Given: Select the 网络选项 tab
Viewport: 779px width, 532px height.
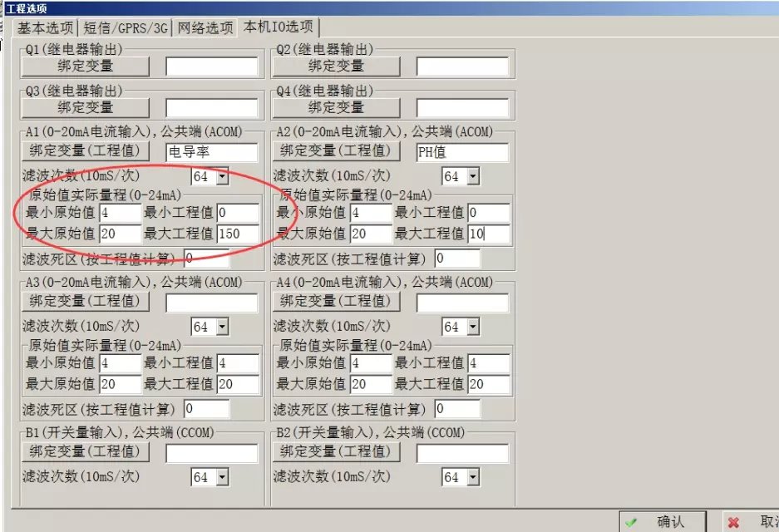Looking at the screenshot, I should click(x=205, y=27).
